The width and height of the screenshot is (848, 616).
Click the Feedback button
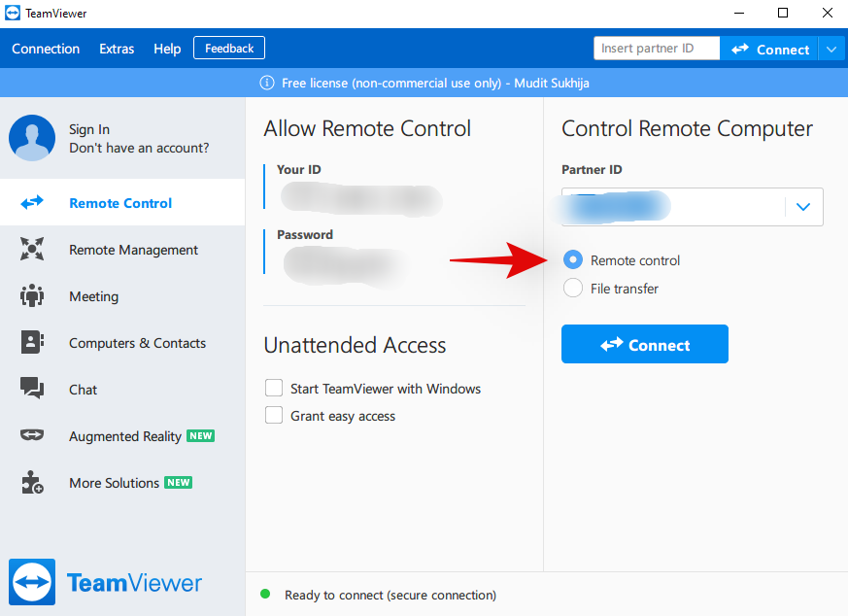point(229,49)
